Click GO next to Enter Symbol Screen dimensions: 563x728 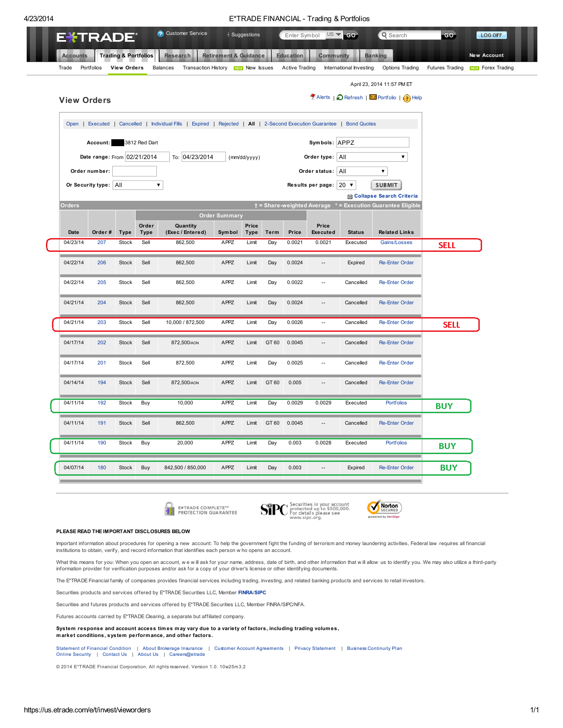tap(350, 35)
